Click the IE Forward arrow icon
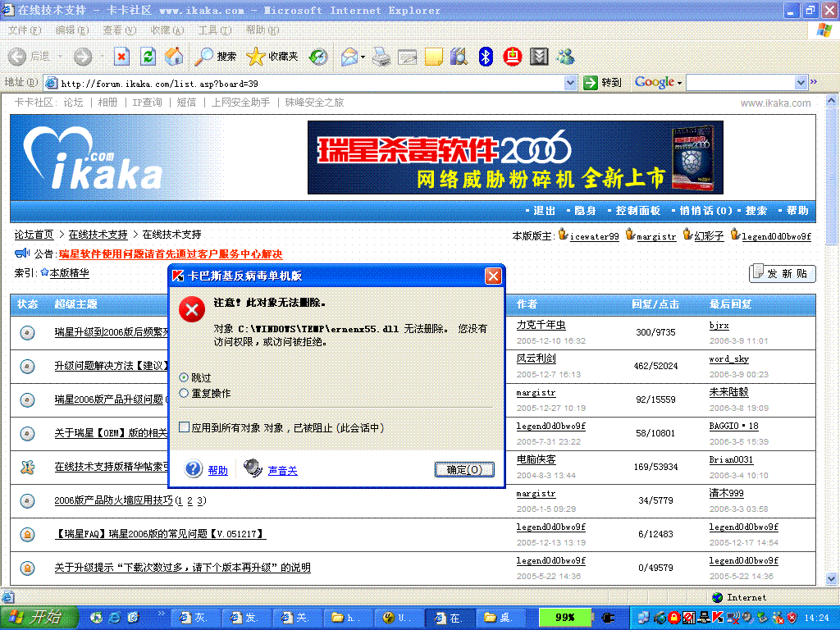Image resolution: width=840 pixels, height=630 pixels. (83, 57)
